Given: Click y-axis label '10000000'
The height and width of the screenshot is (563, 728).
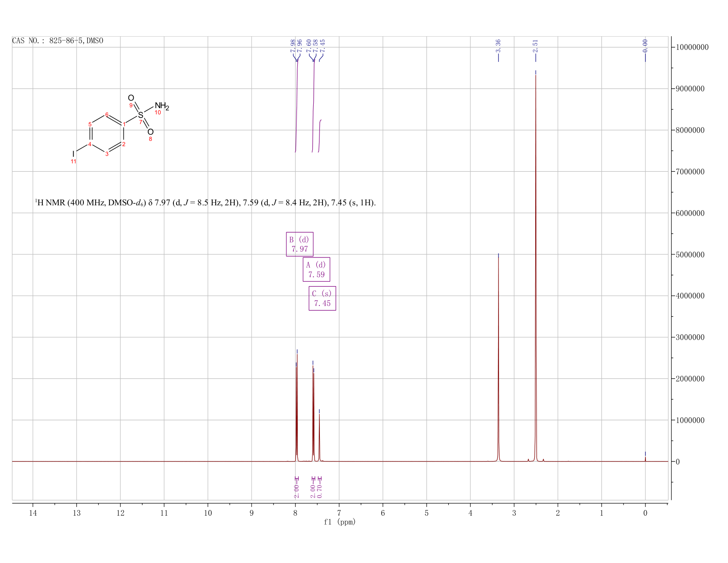Looking at the screenshot, I should (692, 47).
